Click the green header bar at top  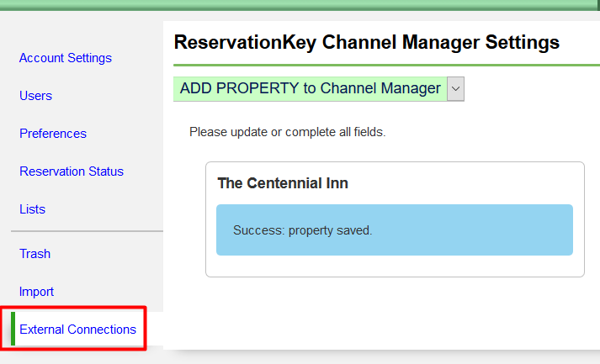pos(300,4)
